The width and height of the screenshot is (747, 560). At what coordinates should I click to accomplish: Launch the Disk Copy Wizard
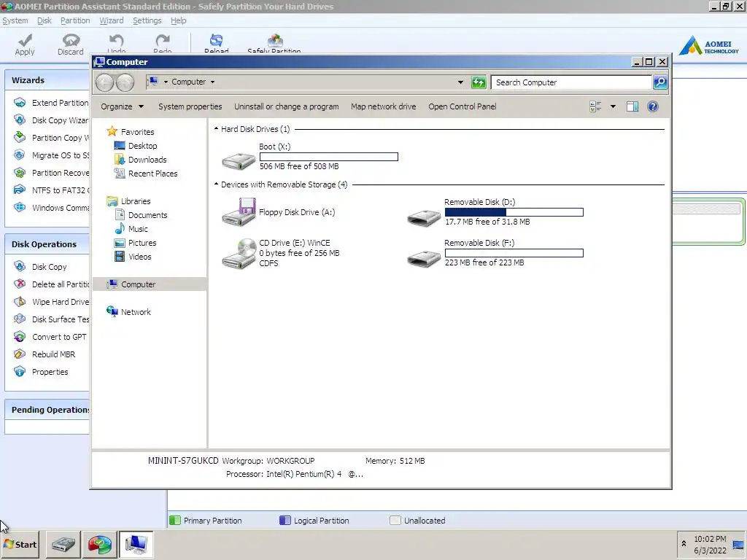(x=51, y=120)
